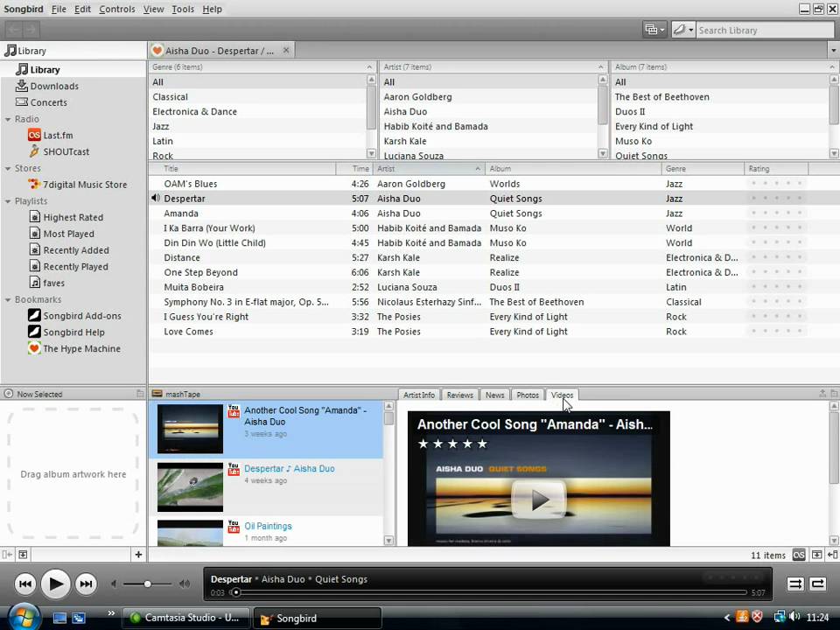Viewport: 840px width, 630px height.
Task: Collapse the Bookmarks section
Action: click(8, 299)
